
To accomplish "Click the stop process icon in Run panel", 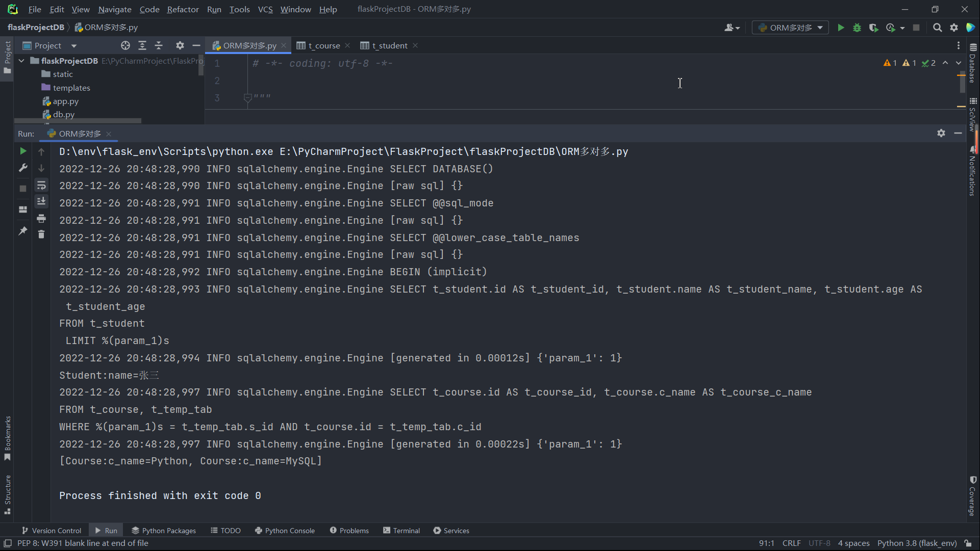I will pos(23,189).
